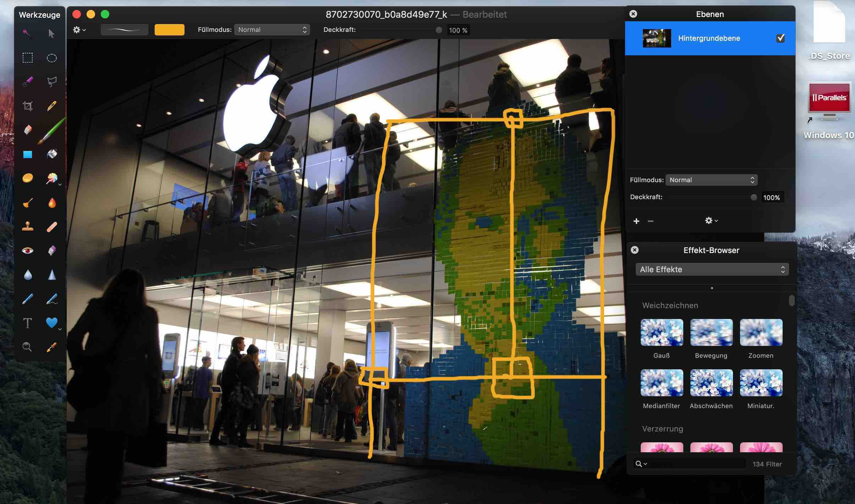Add a new layer with plus button
This screenshot has width=855, height=504.
(636, 221)
